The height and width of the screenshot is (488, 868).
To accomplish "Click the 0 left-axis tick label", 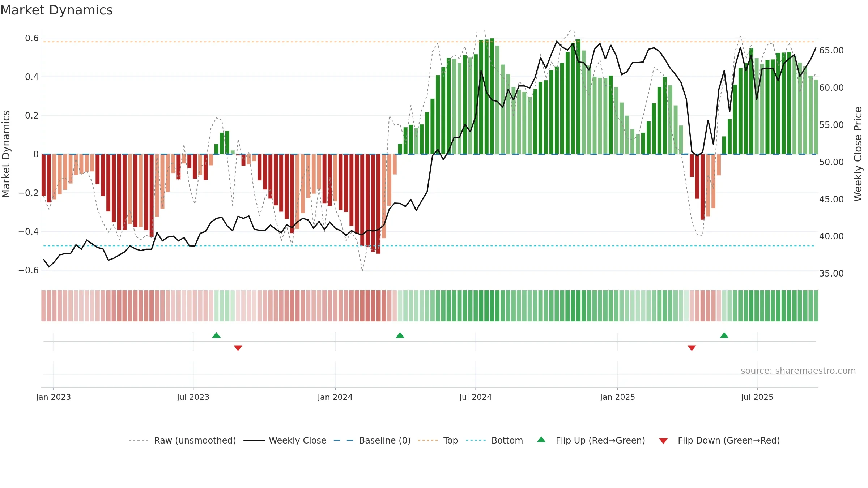I will coord(36,154).
